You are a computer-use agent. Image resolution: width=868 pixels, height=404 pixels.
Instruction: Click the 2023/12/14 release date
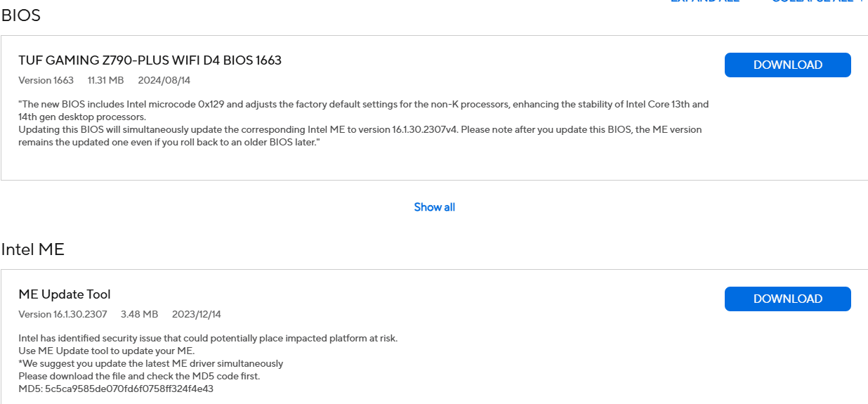tap(197, 314)
